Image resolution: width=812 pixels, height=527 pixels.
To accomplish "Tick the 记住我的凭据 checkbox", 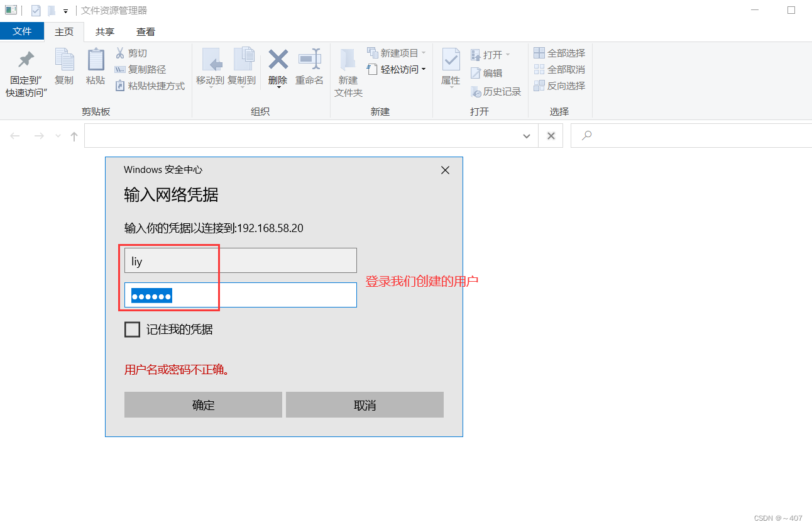I will (132, 330).
